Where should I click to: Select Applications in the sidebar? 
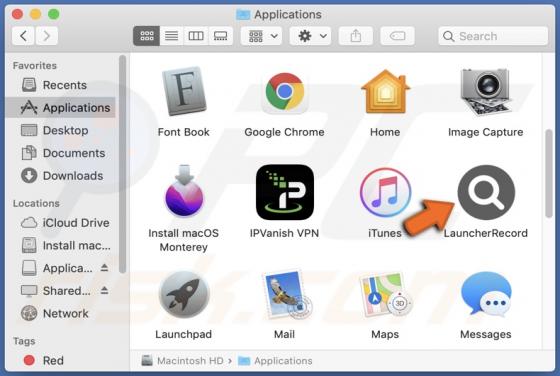click(x=61, y=107)
